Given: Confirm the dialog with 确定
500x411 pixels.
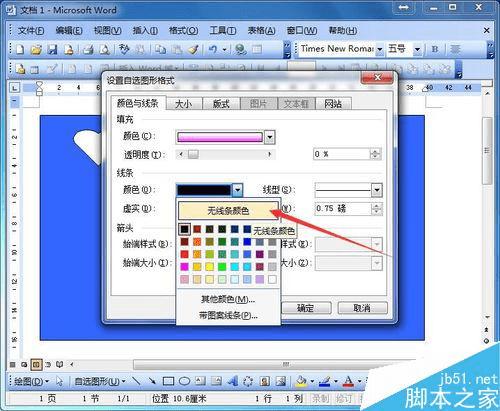Looking at the screenshot, I should click(306, 308).
